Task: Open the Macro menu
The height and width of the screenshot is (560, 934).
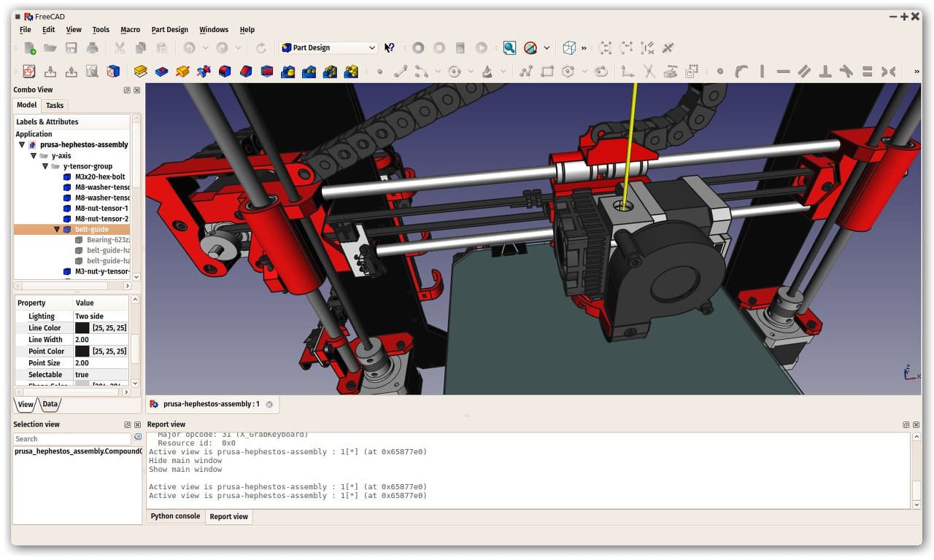Action: (x=130, y=30)
